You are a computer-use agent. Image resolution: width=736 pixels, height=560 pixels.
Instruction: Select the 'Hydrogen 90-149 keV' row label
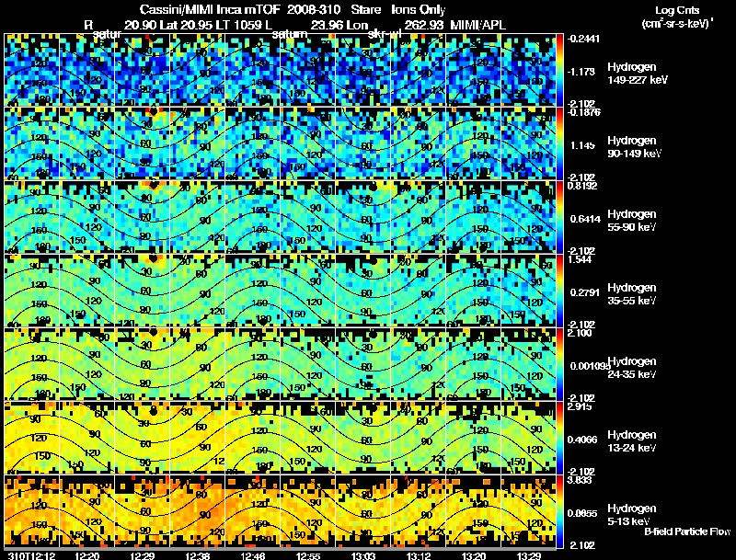pos(634,147)
